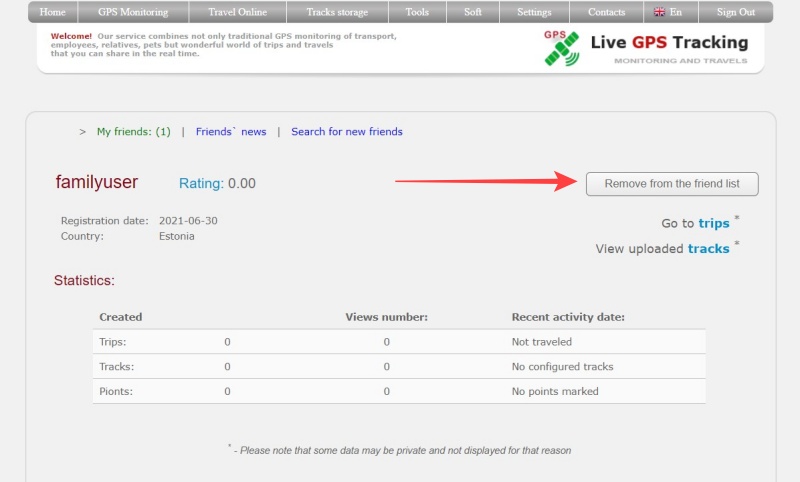Image resolution: width=800 pixels, height=482 pixels.
Task: Open the Tracks storage menu
Action: click(337, 12)
